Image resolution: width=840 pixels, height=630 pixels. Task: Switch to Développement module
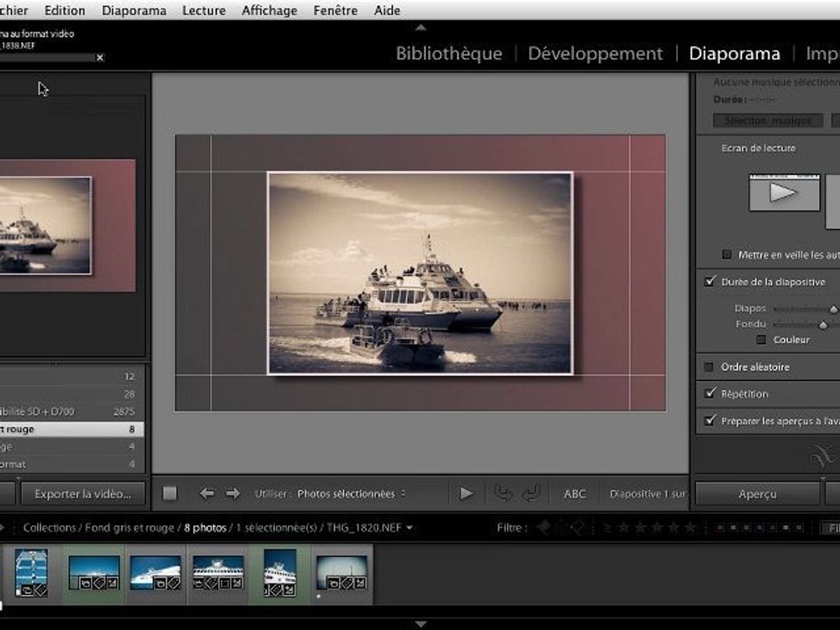pos(595,53)
